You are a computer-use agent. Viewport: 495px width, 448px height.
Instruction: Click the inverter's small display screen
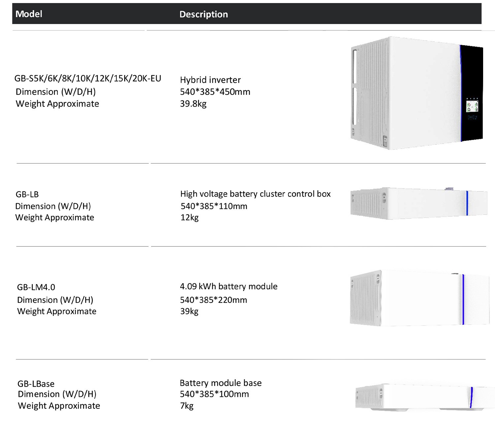coord(472,107)
